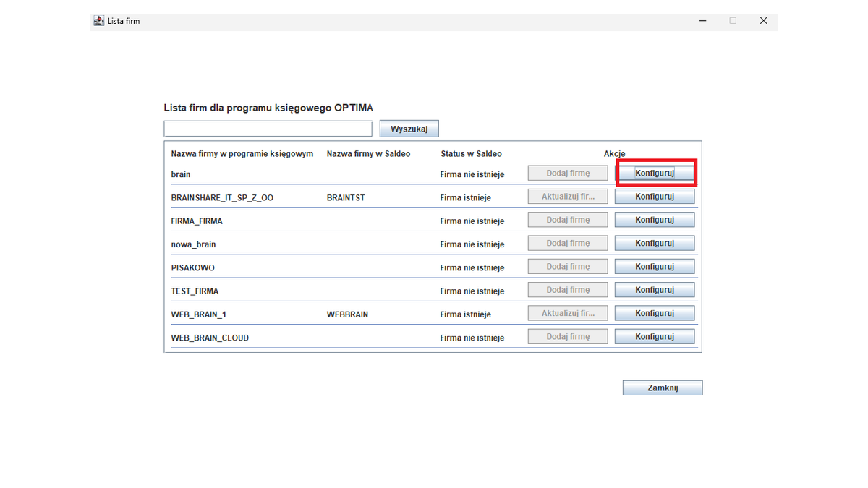
Task: Click Konfiguruj for PISAKOWO
Action: 655,267
